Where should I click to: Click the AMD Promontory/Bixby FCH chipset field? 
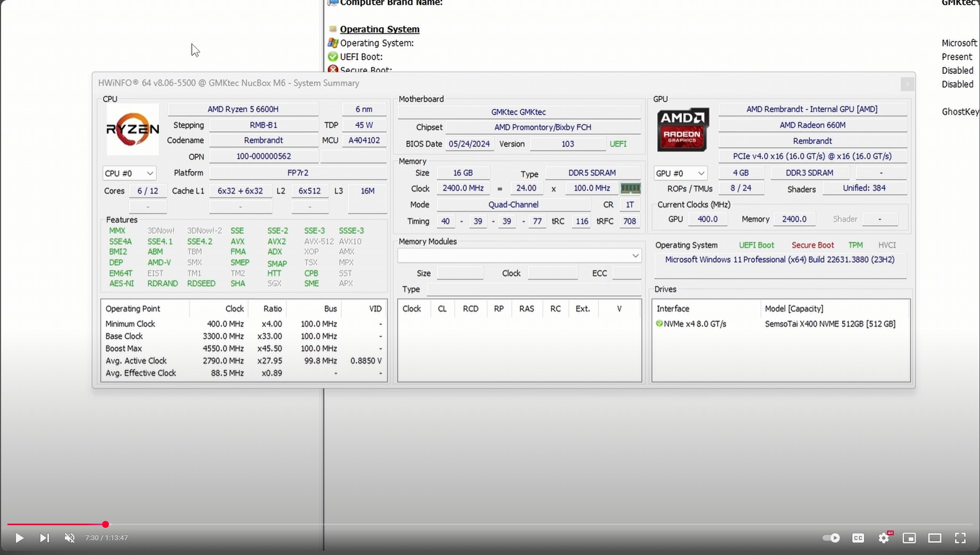click(542, 127)
